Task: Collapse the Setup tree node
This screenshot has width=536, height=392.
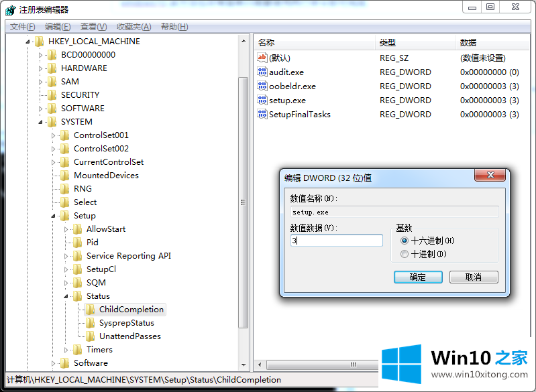Action: [54, 216]
